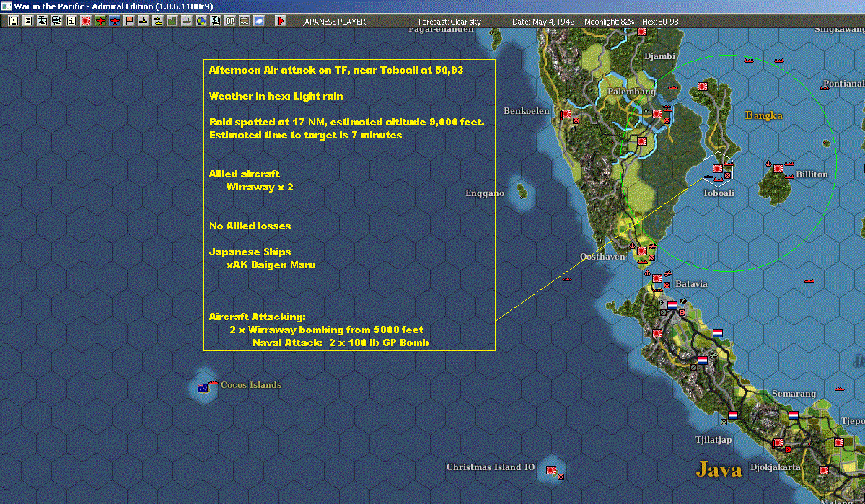The image size is (865, 504).
Task: Select the Japanese base at Oosthaven
Action: 642,251
